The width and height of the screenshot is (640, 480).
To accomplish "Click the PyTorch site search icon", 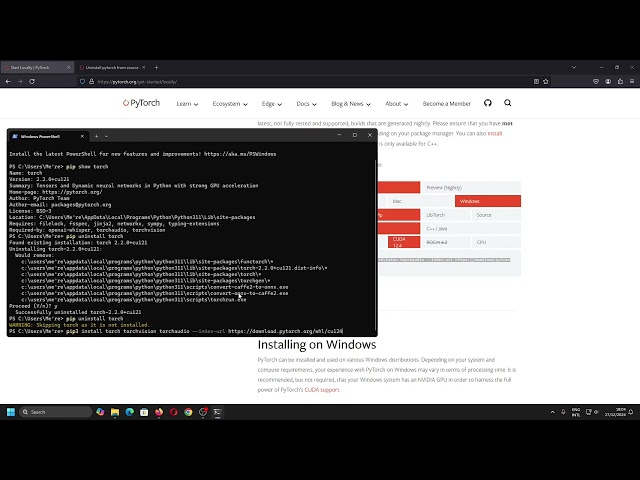I will pos(507,103).
